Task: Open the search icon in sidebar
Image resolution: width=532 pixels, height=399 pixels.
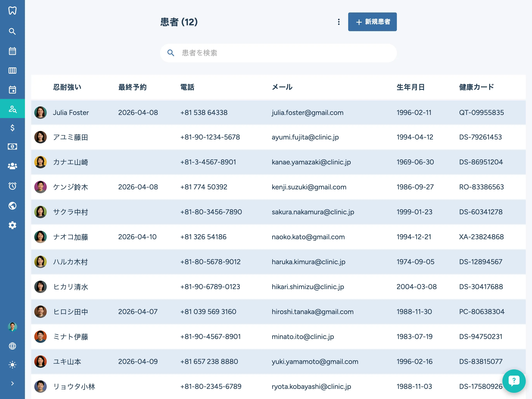Action: [12, 32]
